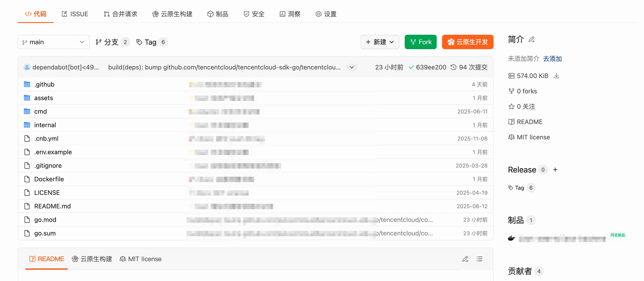Click the download icon beside 574.00 KiB
644x281 pixels.
(556, 76)
